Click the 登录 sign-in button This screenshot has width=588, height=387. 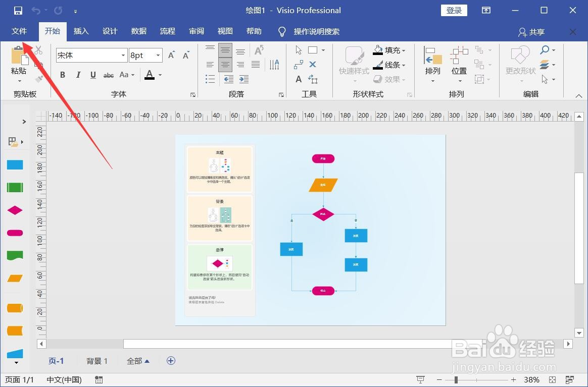tap(454, 11)
